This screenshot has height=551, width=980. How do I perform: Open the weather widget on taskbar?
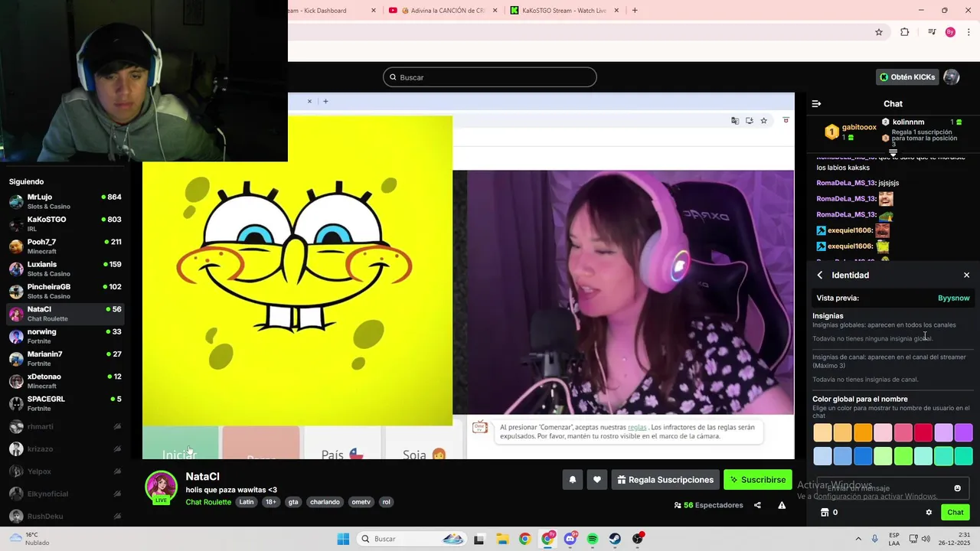(29, 539)
